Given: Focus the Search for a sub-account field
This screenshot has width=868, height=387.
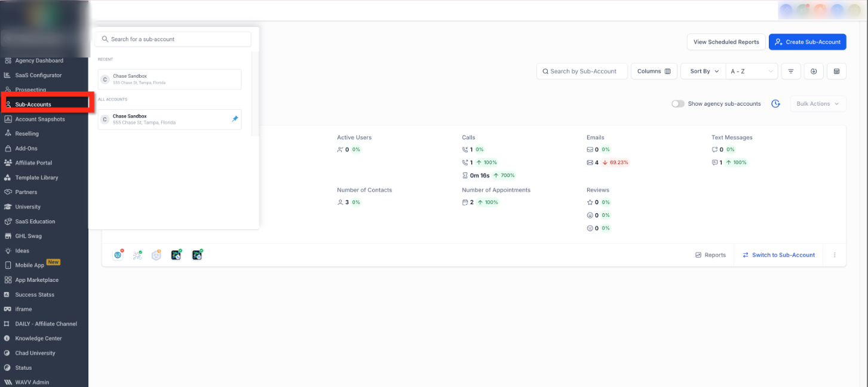Looking at the screenshot, I should tap(173, 39).
